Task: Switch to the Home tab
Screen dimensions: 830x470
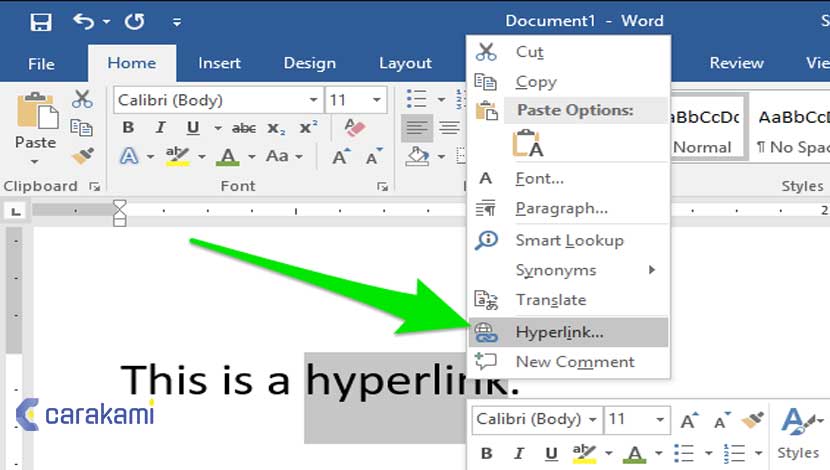Action: click(x=132, y=63)
